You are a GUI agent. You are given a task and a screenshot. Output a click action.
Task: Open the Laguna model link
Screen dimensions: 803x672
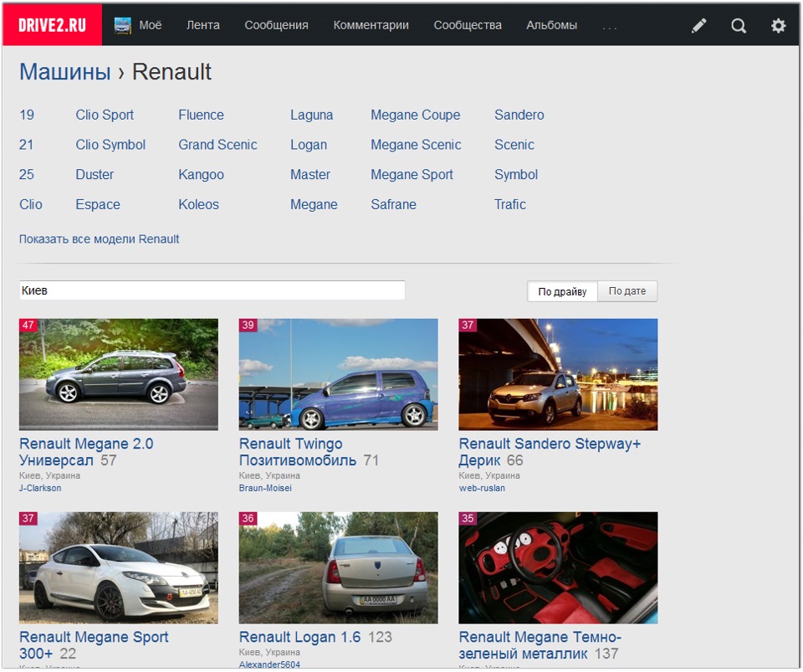(x=312, y=115)
